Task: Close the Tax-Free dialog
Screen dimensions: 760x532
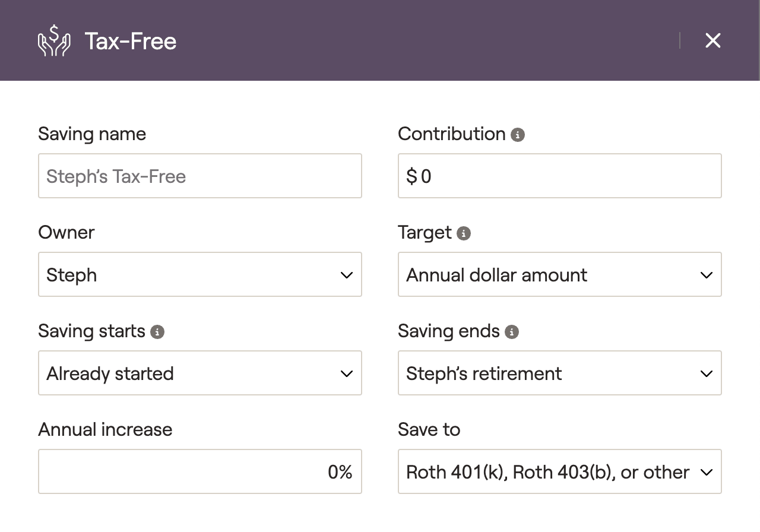Action: tap(712, 40)
